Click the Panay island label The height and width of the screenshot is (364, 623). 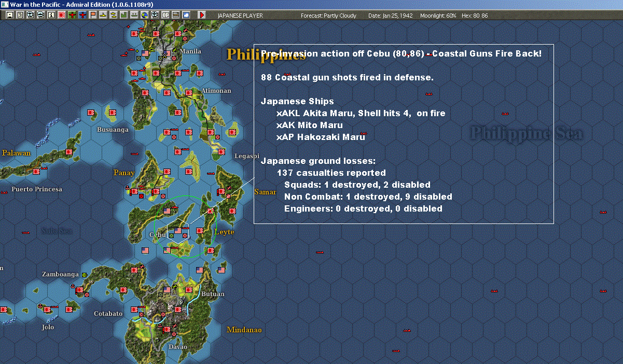[124, 172]
